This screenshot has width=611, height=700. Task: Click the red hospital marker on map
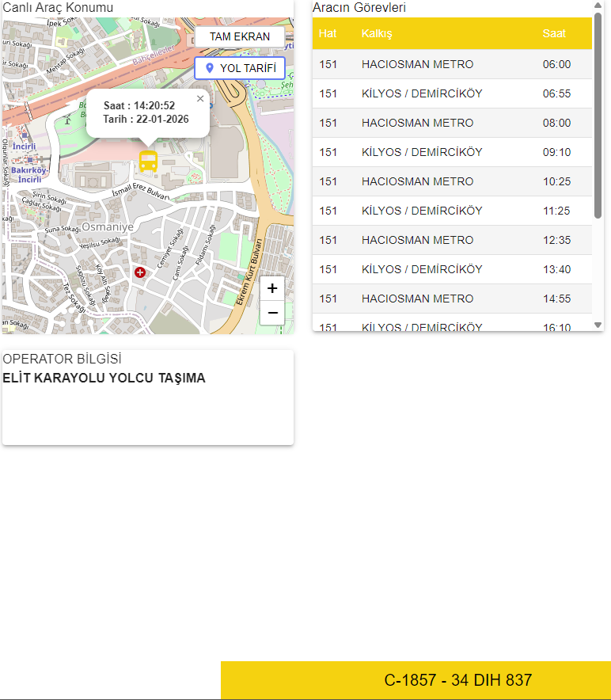tap(140, 272)
